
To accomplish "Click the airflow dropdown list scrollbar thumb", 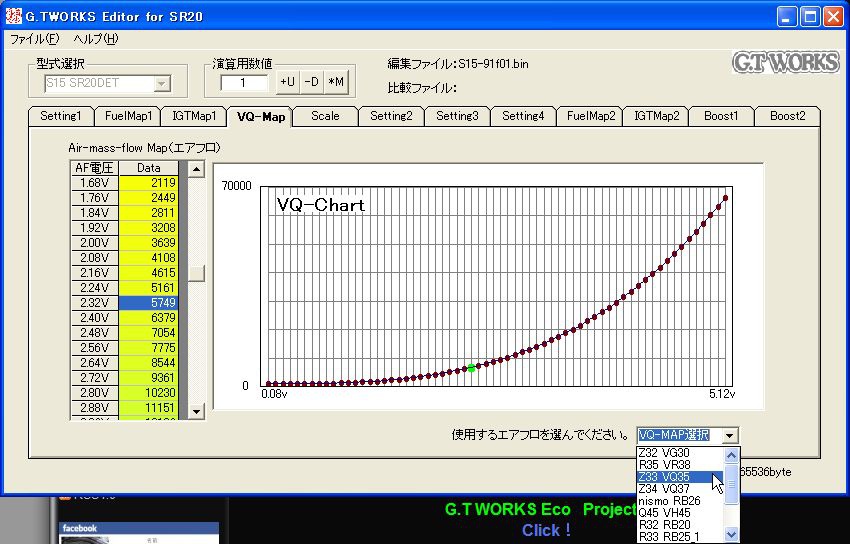I will coord(731,484).
